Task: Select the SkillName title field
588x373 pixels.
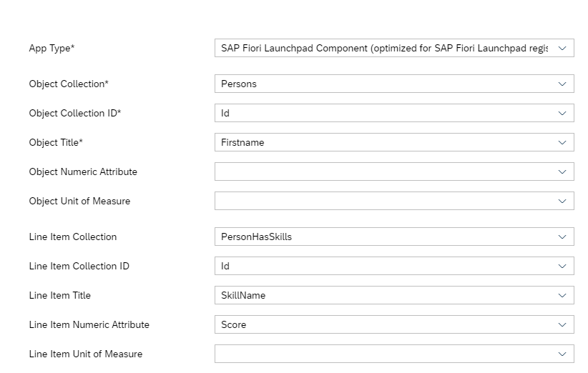Action: point(384,295)
